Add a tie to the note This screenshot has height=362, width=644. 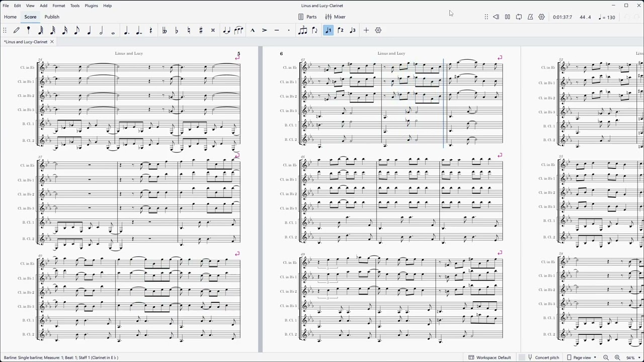tap(226, 30)
